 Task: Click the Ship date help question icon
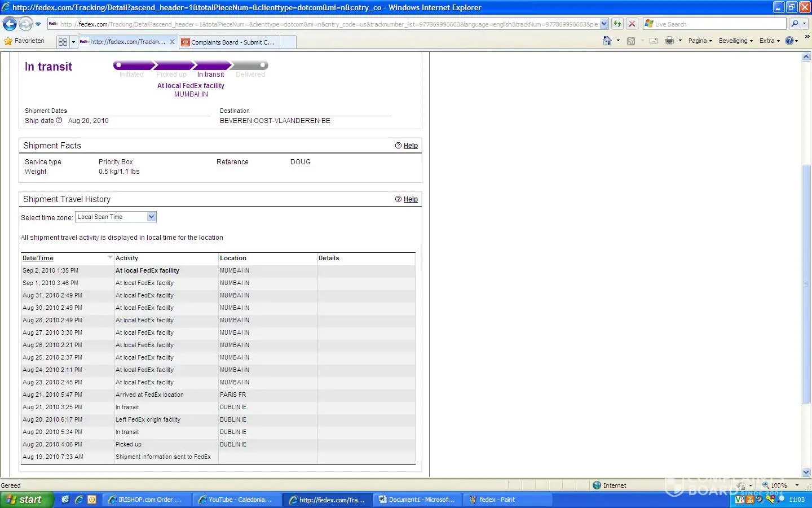pos(59,120)
